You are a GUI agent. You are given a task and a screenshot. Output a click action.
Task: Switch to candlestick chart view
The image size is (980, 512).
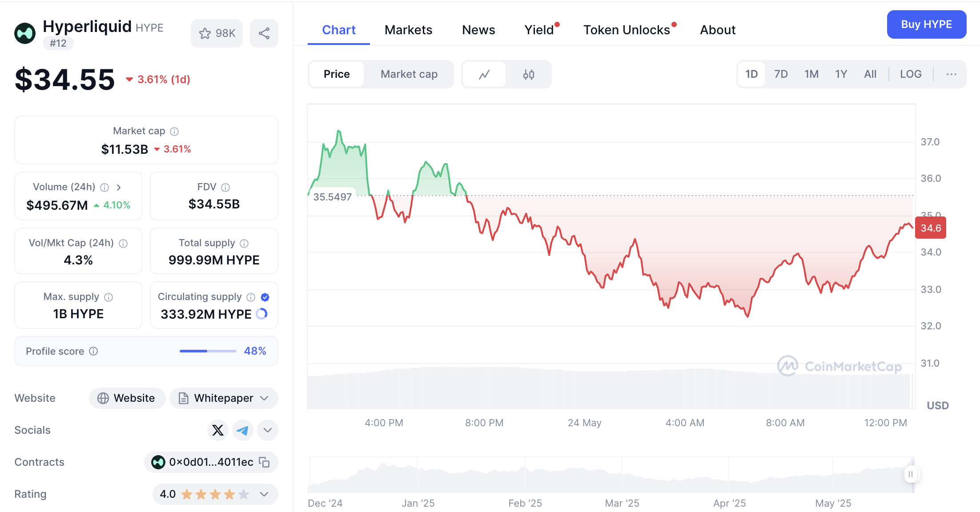click(x=529, y=74)
